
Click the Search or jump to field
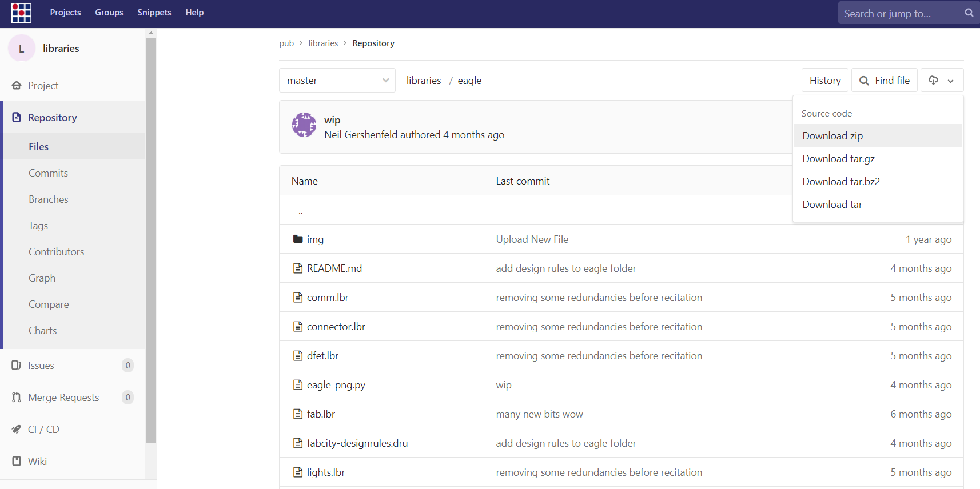pos(898,13)
